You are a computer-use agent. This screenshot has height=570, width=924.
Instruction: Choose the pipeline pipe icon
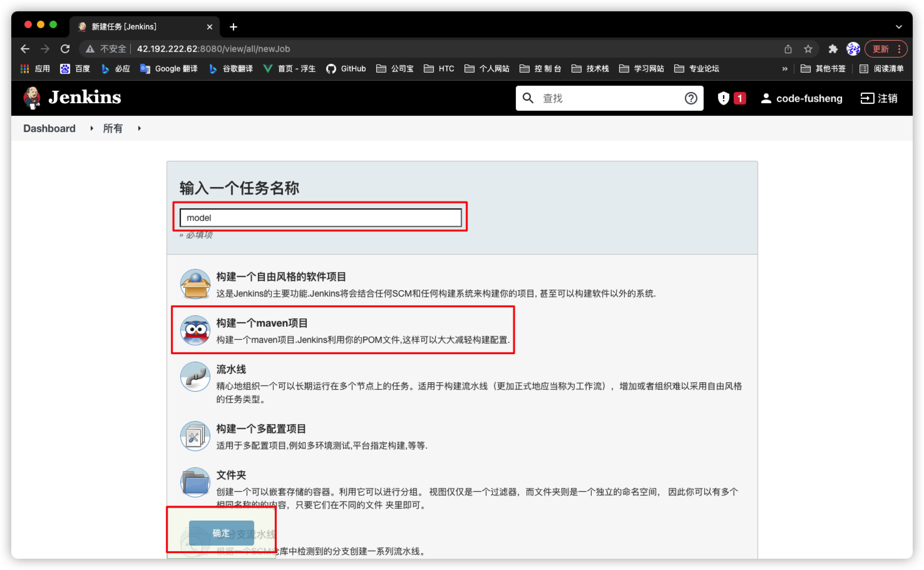[x=195, y=377]
